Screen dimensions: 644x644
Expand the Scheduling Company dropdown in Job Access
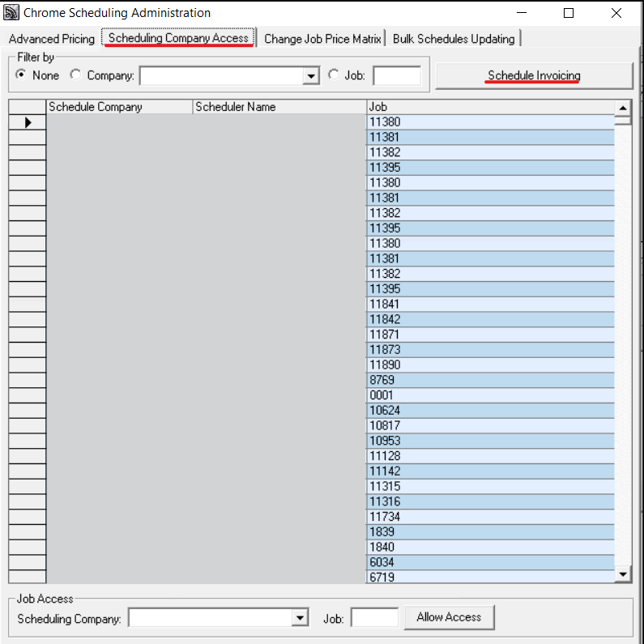(x=300, y=618)
